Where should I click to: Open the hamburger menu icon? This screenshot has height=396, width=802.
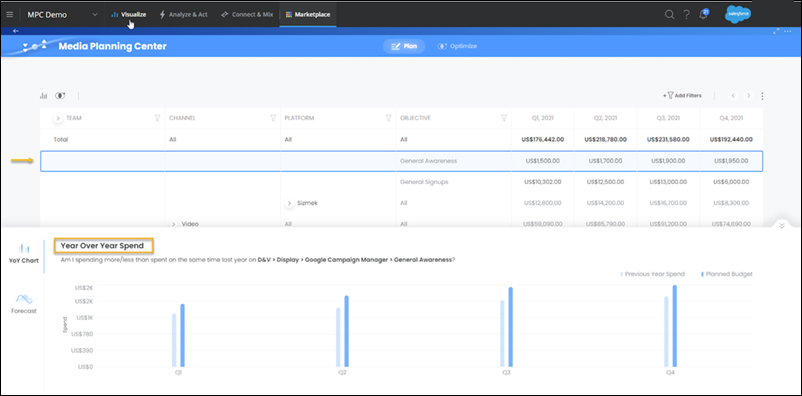point(9,14)
